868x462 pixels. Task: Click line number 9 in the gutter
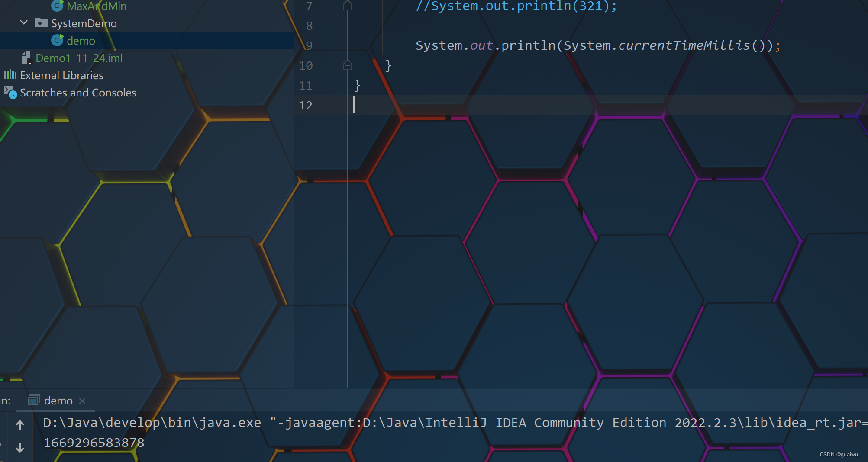[308, 45]
